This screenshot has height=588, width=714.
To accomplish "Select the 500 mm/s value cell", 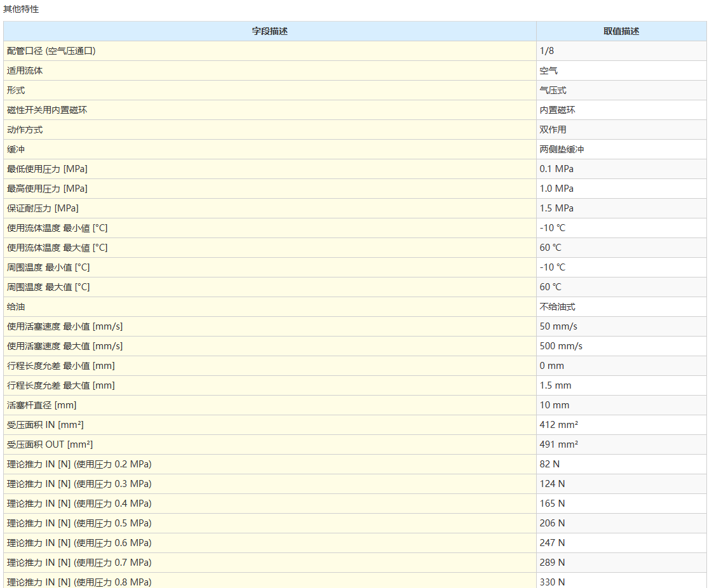I will point(561,346).
